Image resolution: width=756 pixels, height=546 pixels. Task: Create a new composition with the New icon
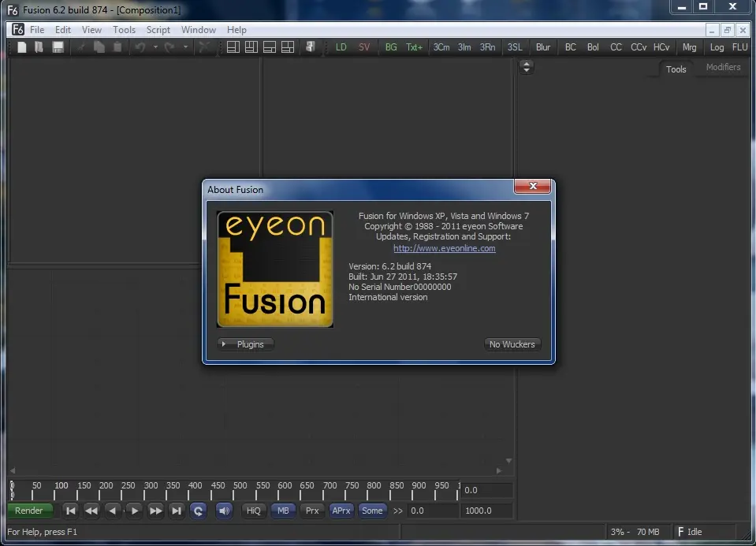(x=22, y=47)
